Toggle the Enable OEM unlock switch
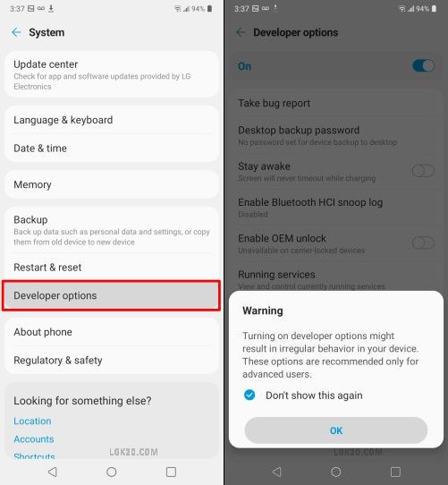Screen dimensions: 448x485 click(423, 242)
